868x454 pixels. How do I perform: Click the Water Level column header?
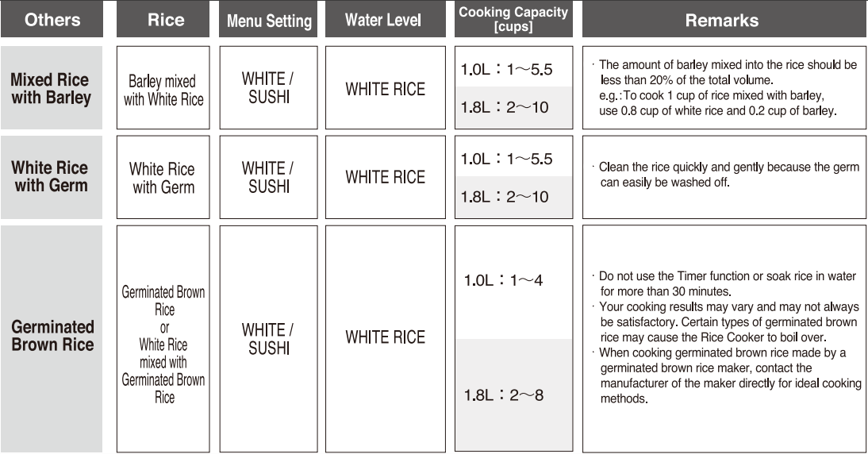pyautogui.click(x=385, y=21)
